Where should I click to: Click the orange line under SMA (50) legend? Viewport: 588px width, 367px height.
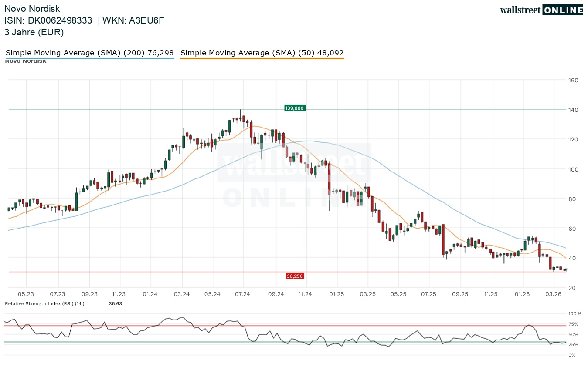coord(262,58)
